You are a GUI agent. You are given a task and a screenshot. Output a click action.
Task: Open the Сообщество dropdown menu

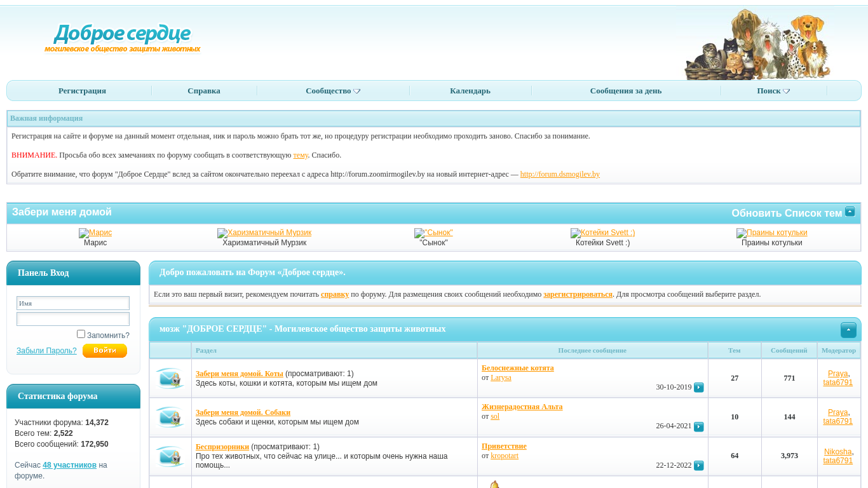click(333, 91)
